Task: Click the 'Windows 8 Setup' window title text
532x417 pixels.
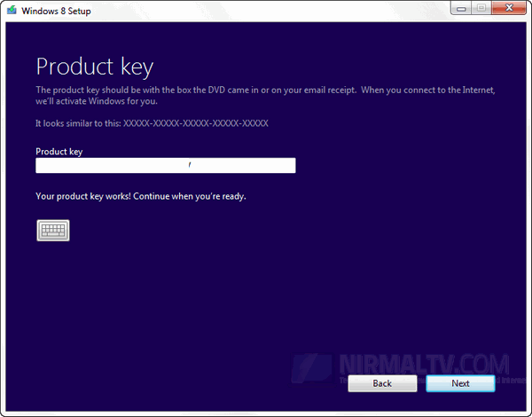Action: click(x=57, y=11)
